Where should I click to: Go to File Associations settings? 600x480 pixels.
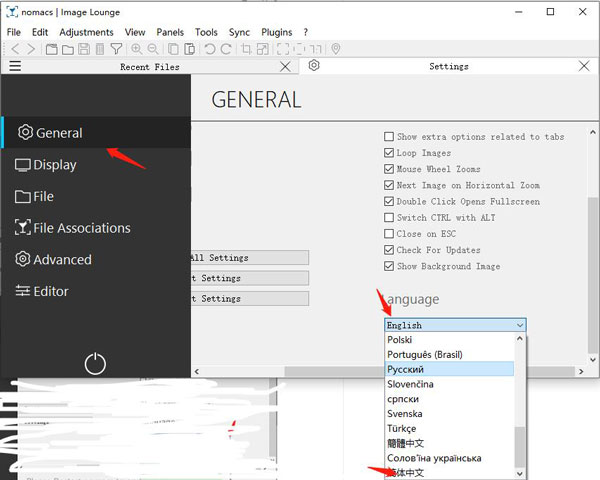point(81,228)
